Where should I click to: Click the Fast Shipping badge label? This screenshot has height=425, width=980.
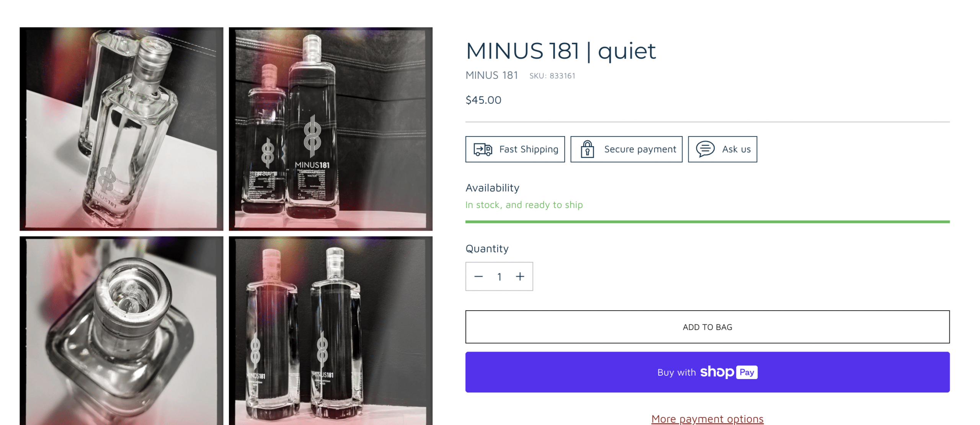tap(528, 149)
